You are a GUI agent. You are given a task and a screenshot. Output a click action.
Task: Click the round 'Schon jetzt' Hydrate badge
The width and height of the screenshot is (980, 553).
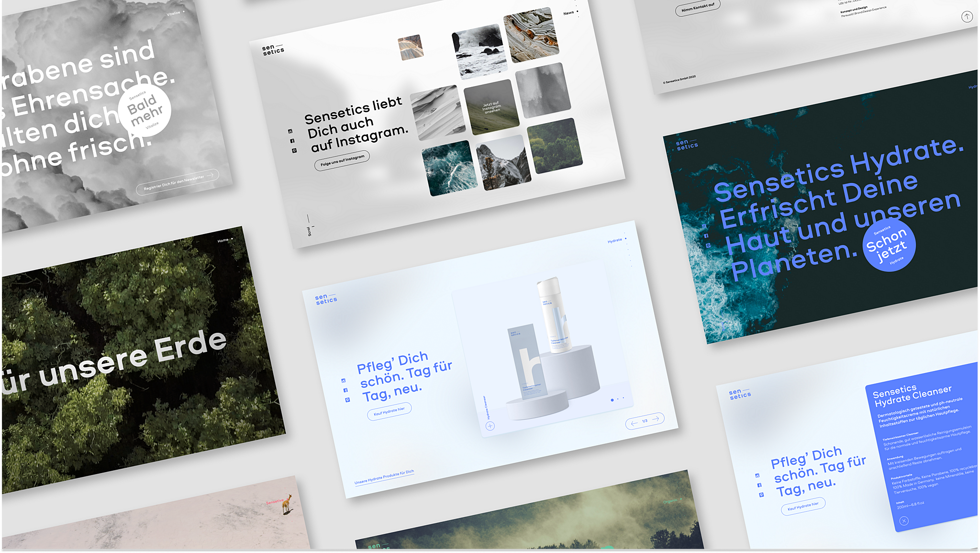[889, 245]
